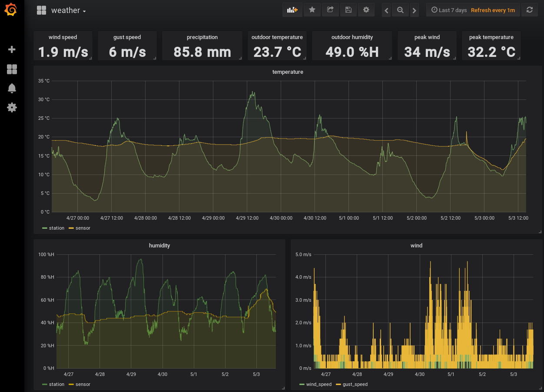The width and height of the screenshot is (544, 392).
Task: Click the Add panel icon
Action: point(292,10)
